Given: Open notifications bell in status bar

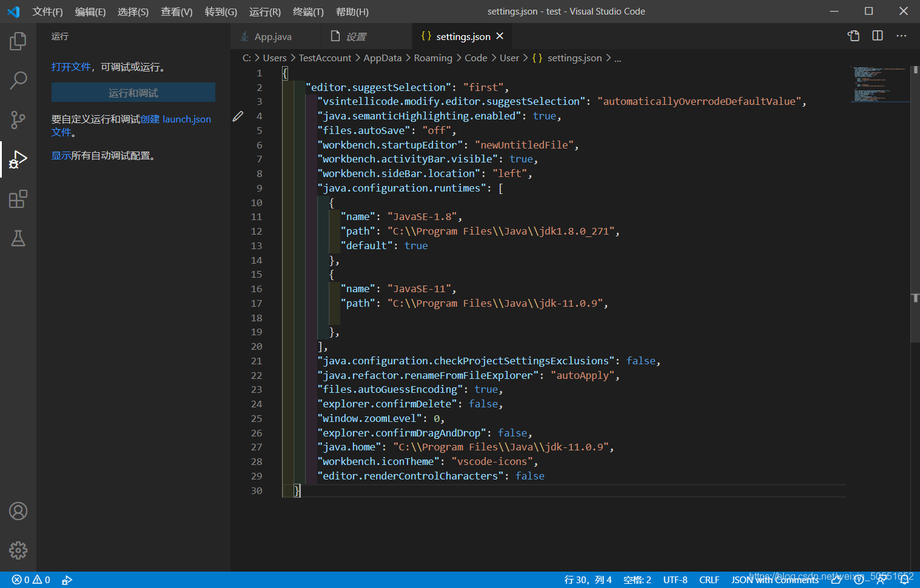Looking at the screenshot, I should 904,580.
